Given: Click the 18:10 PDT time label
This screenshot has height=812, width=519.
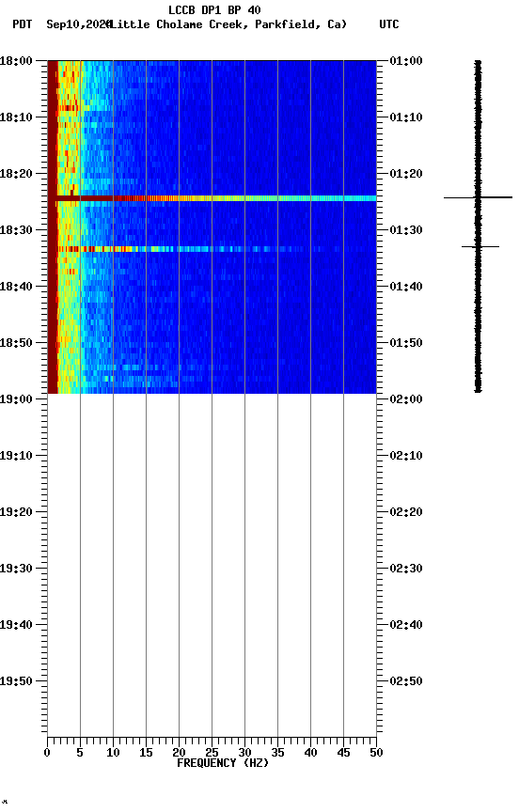Looking at the screenshot, I should tap(16, 117).
